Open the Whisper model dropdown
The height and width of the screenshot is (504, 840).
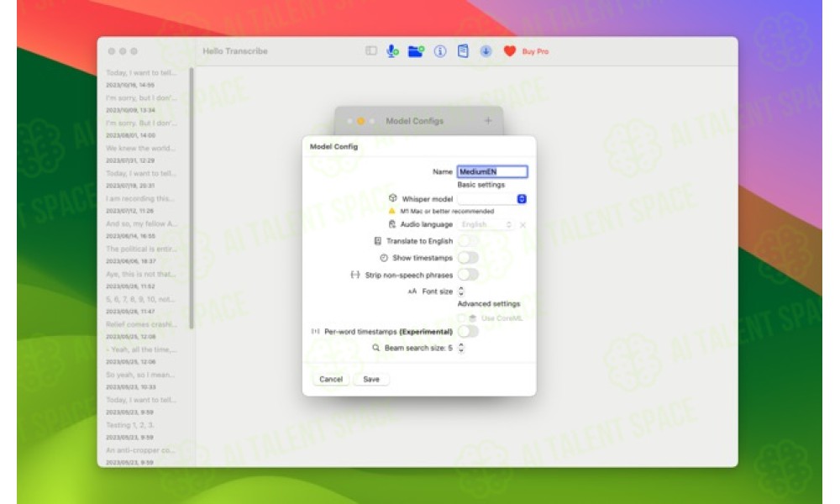[491, 199]
